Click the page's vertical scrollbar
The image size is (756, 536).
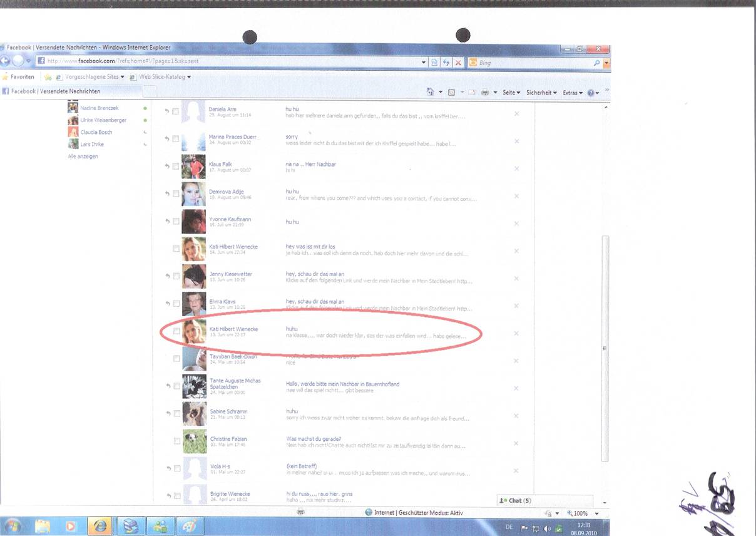[605, 348]
